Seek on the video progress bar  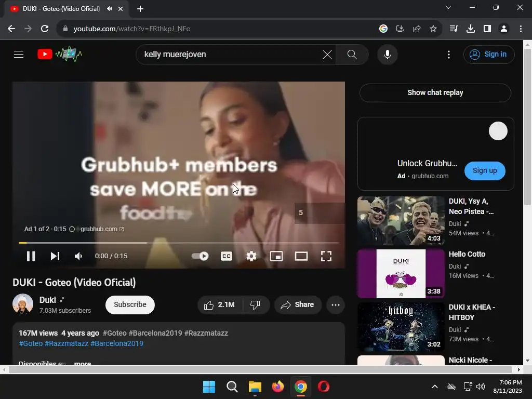[179, 243]
